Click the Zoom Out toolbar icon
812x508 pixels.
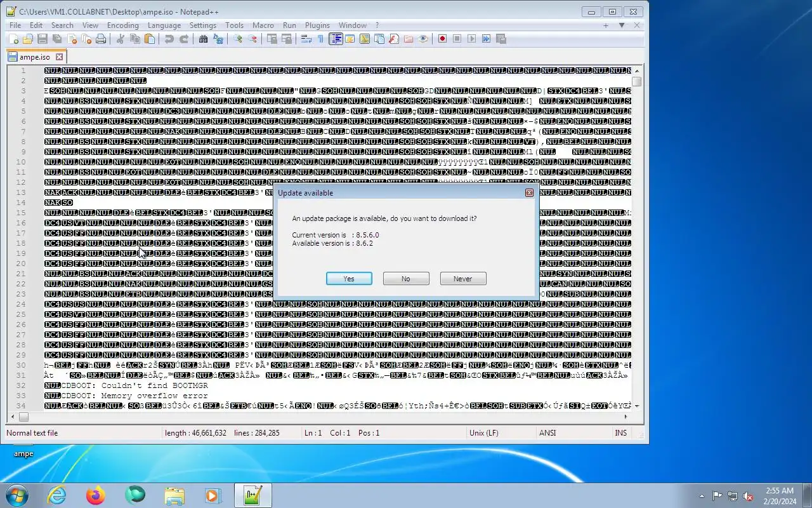(252, 39)
